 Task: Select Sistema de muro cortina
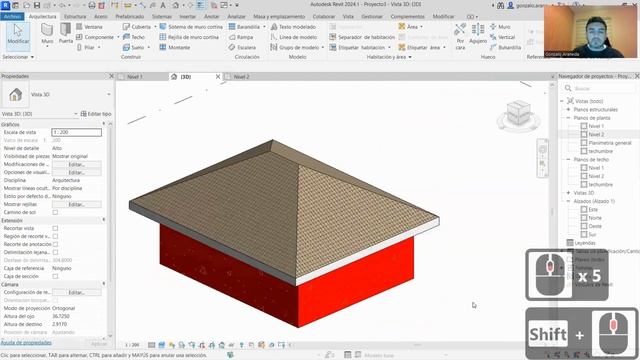click(191, 27)
